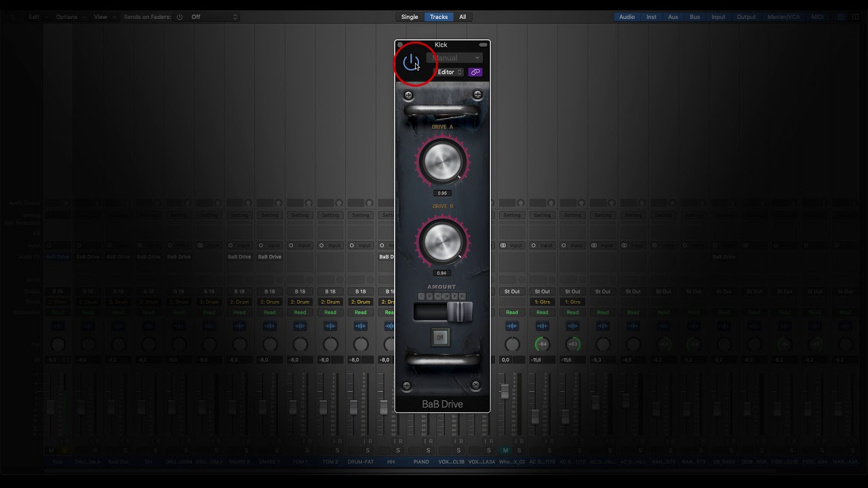Click the pill button at plugin window top-right
868x488 pixels.
[484, 45]
